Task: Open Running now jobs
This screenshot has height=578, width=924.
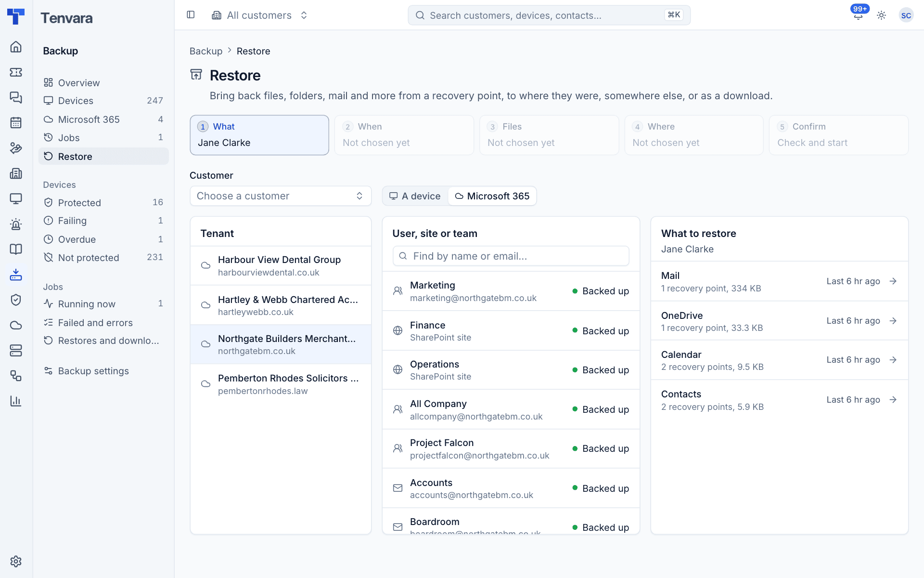Action: pyautogui.click(x=103, y=304)
